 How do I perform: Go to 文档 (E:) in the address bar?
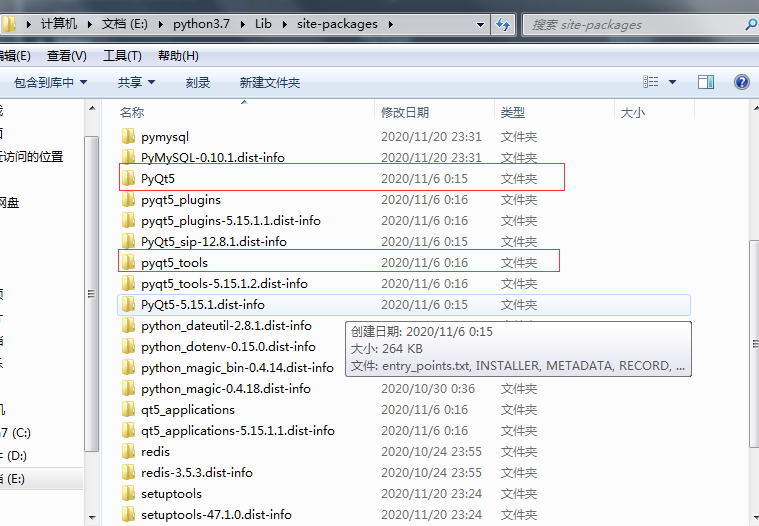pyautogui.click(x=124, y=24)
